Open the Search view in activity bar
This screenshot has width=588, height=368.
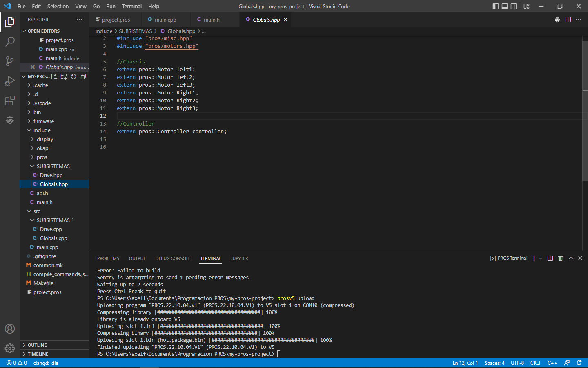[x=10, y=41]
